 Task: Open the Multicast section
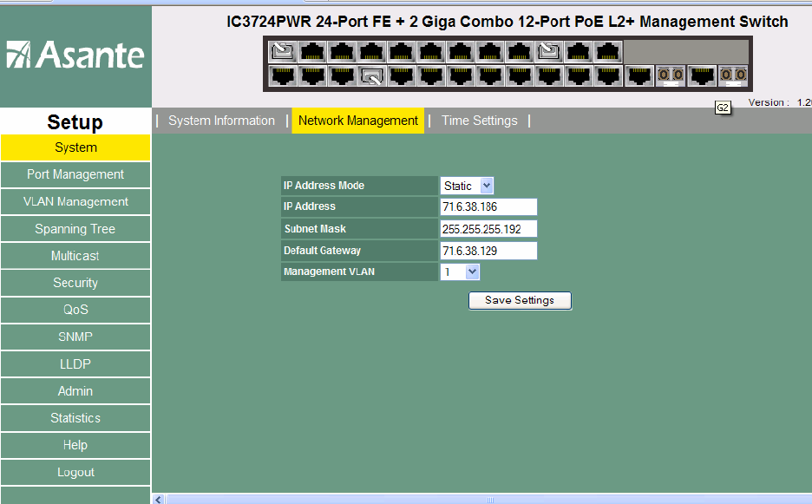[75, 256]
